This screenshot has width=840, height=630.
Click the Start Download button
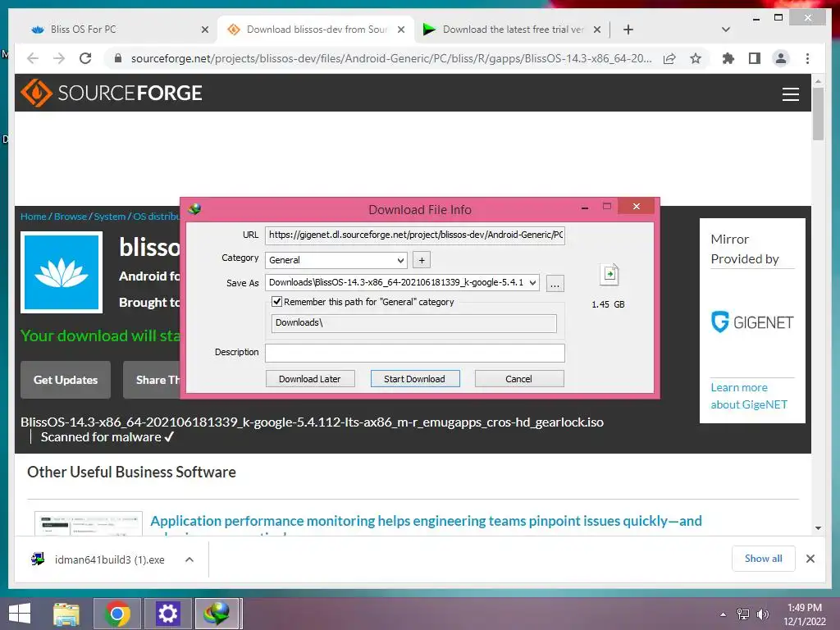414,379
